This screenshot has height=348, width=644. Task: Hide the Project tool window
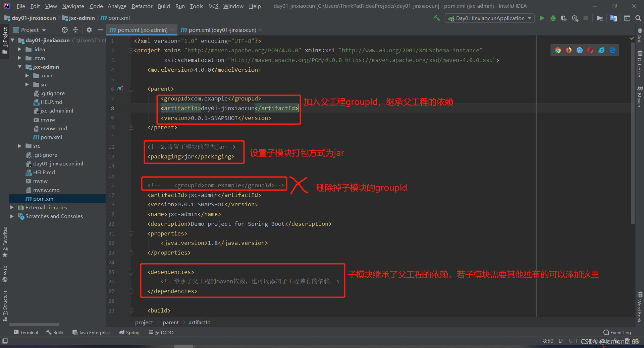pyautogui.click(x=100, y=30)
